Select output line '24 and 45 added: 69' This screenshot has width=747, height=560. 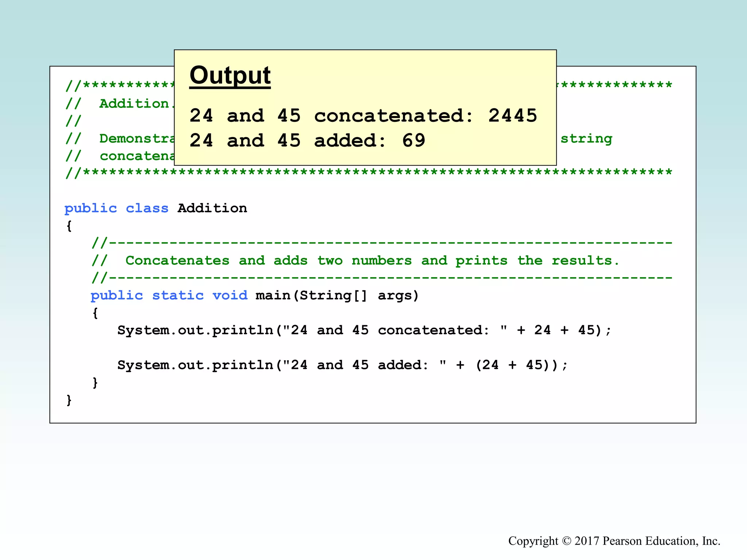point(307,140)
